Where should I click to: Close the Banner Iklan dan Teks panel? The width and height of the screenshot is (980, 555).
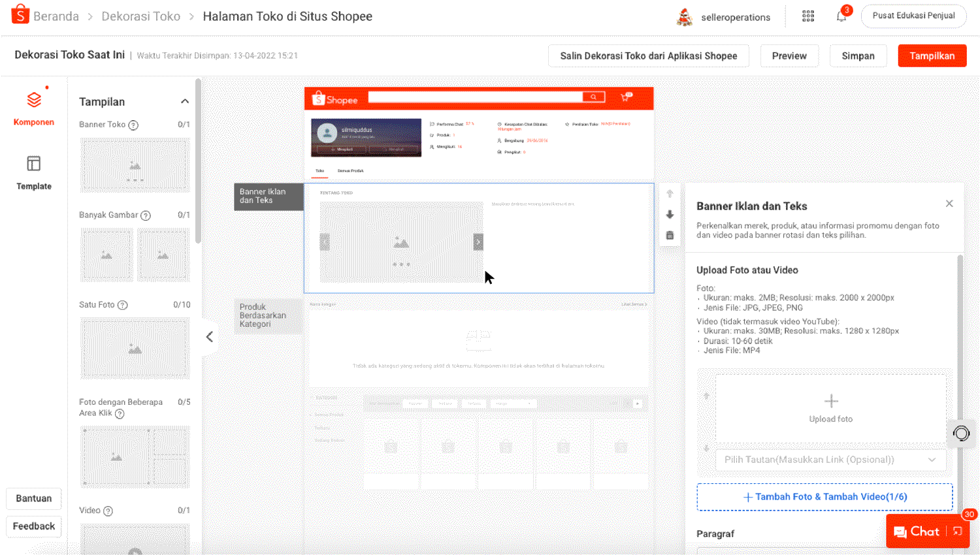[949, 204]
